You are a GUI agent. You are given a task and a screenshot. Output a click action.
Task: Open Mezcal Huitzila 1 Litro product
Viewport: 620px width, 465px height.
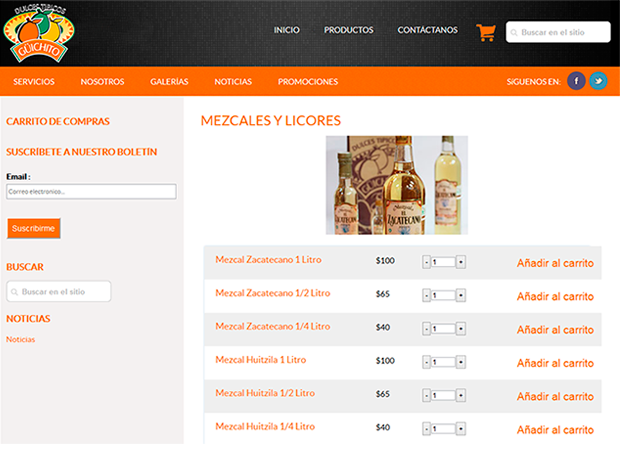(261, 360)
